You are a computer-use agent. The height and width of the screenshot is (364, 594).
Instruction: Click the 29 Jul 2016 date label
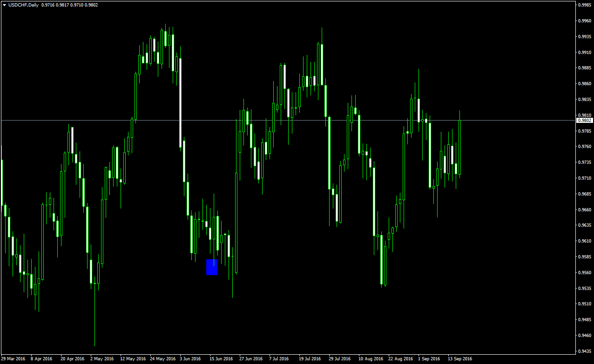click(339, 359)
